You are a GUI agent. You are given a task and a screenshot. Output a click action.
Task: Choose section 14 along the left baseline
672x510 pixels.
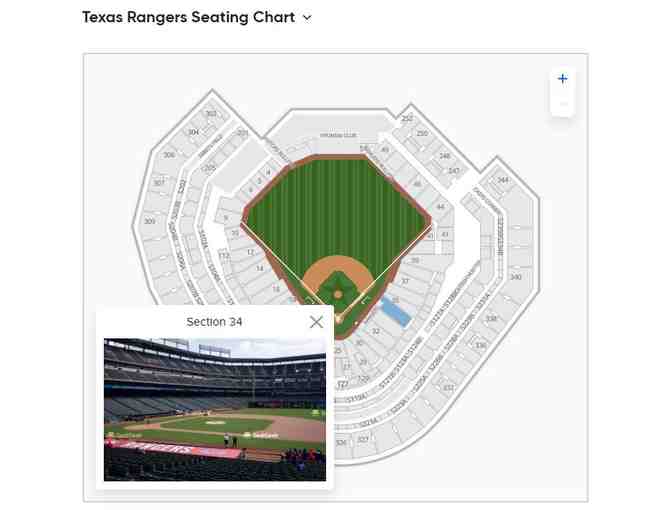click(260, 268)
